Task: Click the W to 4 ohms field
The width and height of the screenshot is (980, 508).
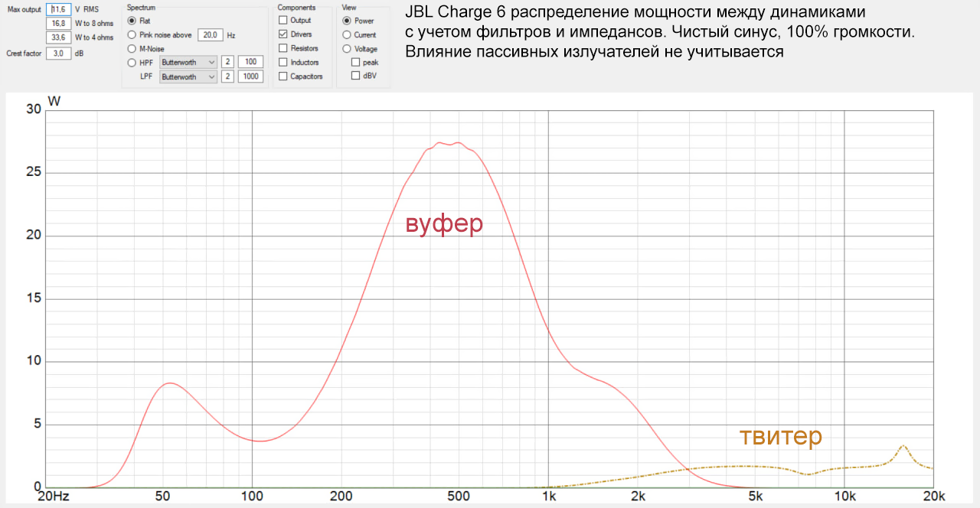Action: [59, 37]
